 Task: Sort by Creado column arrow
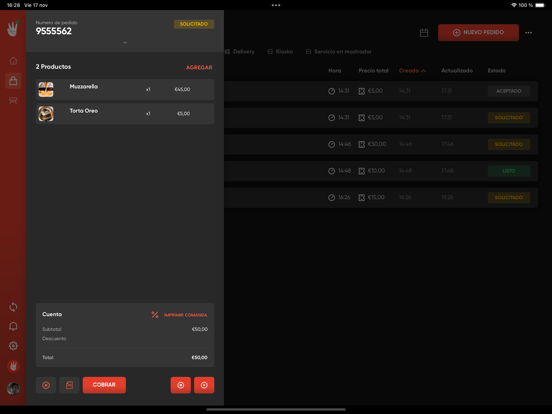pos(424,71)
